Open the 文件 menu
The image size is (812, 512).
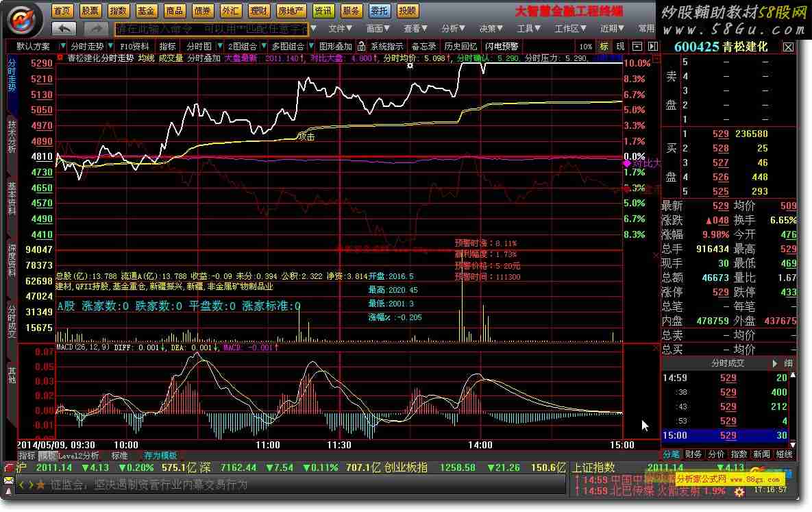pos(341,29)
